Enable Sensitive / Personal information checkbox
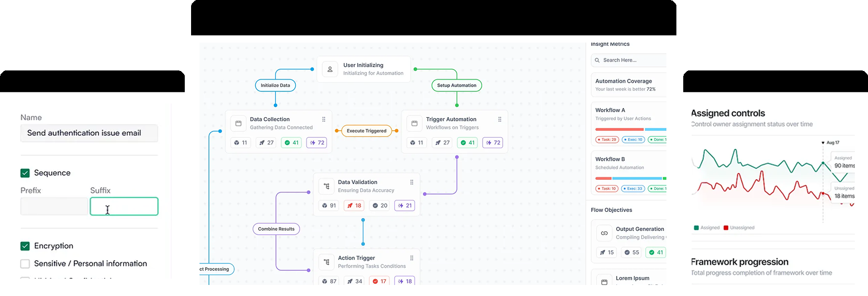 pyautogui.click(x=25, y=264)
